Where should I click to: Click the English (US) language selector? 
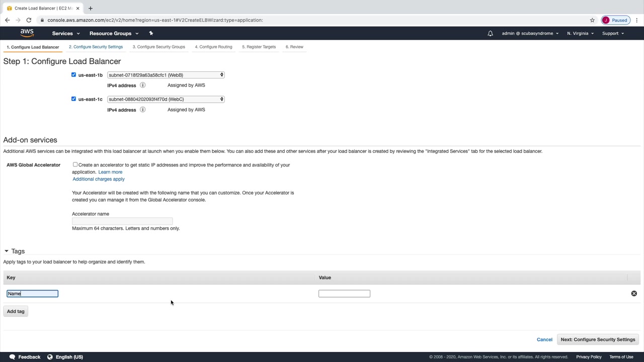click(x=69, y=357)
